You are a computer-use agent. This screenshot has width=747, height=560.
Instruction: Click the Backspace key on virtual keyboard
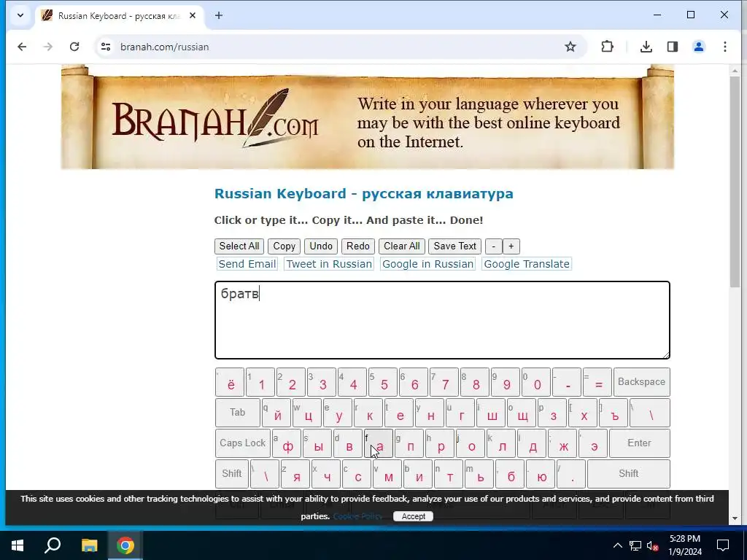642,382
